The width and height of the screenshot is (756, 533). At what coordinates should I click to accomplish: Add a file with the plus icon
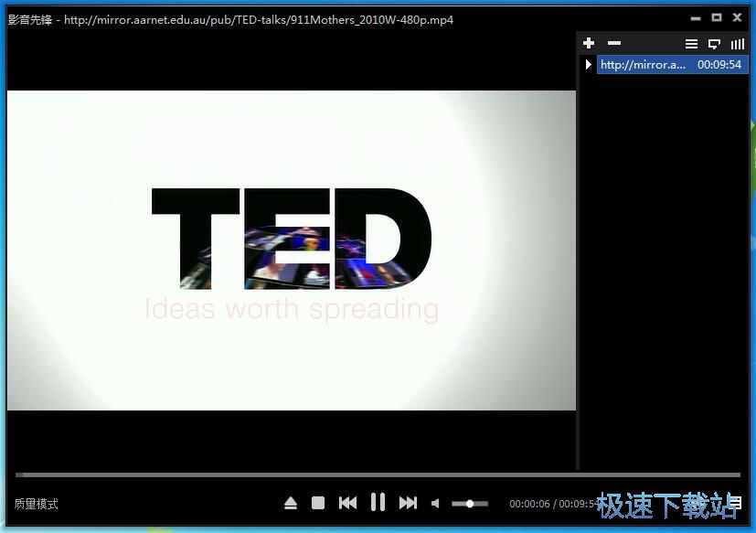589,43
